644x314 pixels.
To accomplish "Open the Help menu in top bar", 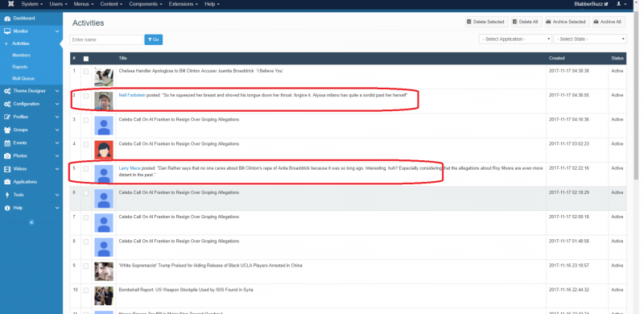I will click(212, 4).
